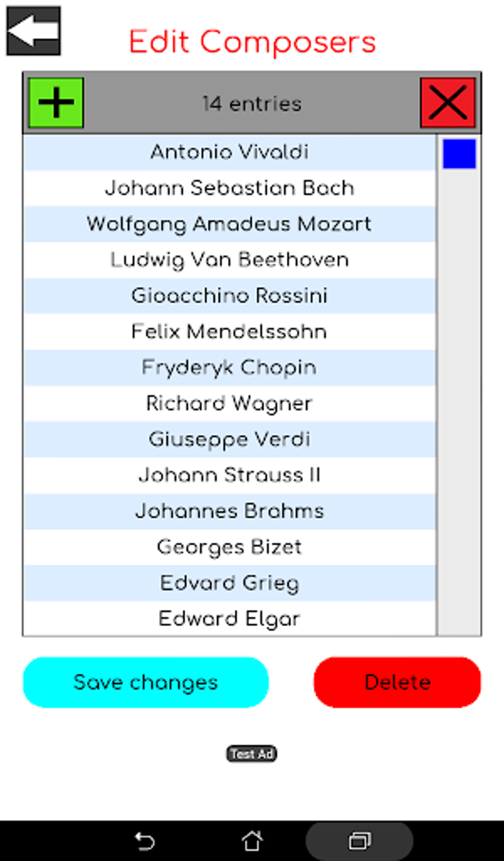Tap the Android back navigation icon

click(x=145, y=841)
